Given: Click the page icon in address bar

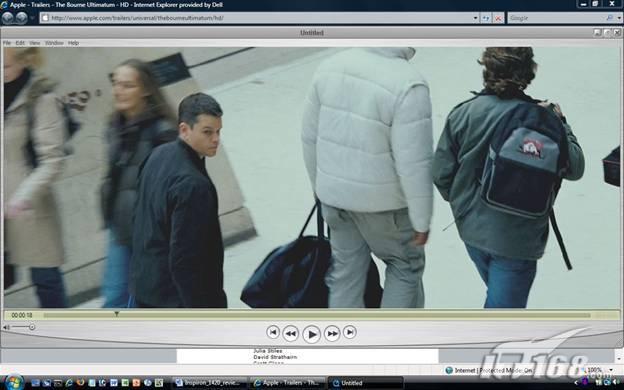Looking at the screenshot, I should pos(45,18).
